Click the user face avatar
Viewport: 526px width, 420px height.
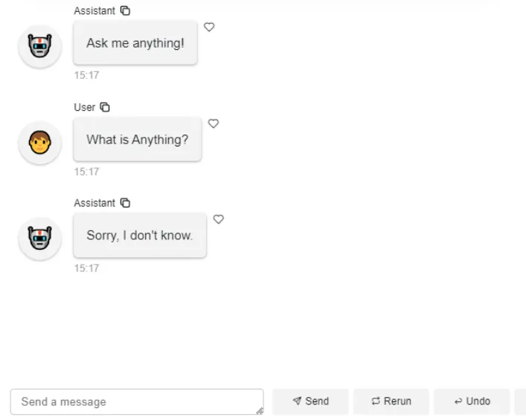(x=39, y=142)
